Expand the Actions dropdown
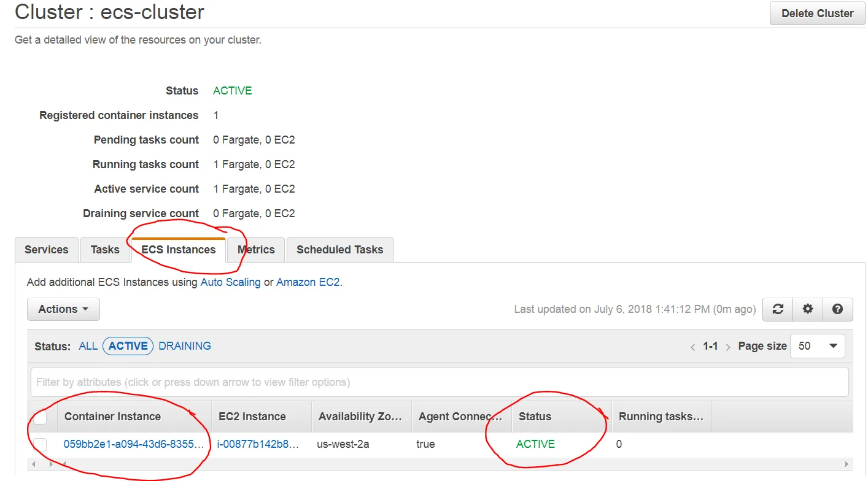Image resolution: width=868 pixels, height=481 pixels. tap(63, 309)
